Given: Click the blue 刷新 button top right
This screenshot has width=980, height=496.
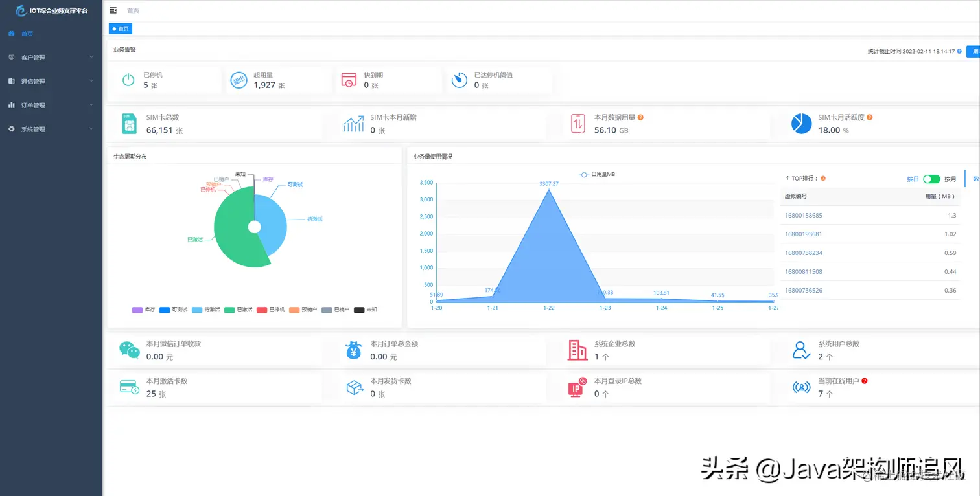Looking at the screenshot, I should click(x=974, y=51).
